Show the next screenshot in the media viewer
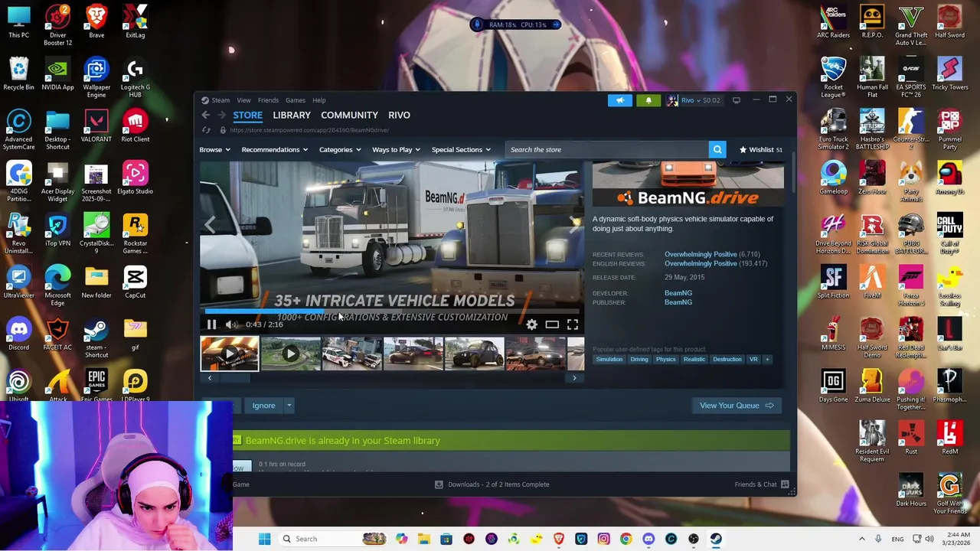This screenshot has height=551, width=980. pos(574,224)
